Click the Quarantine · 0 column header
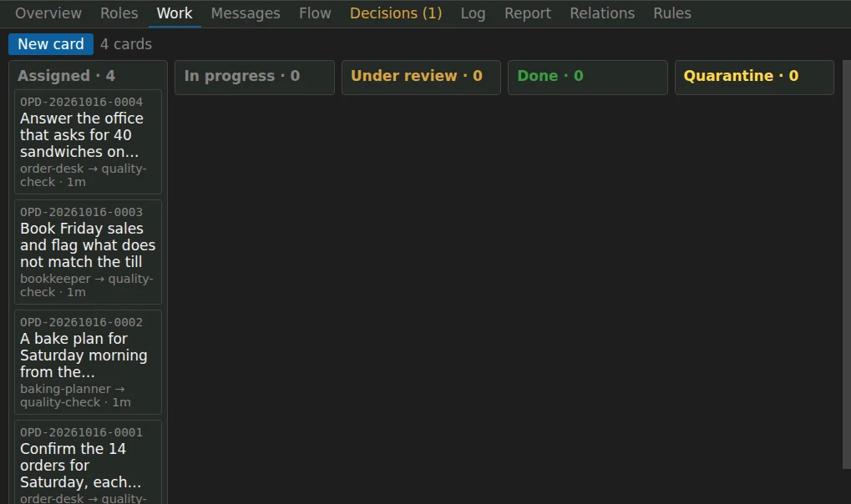This screenshot has height=504, width=851. (x=741, y=75)
